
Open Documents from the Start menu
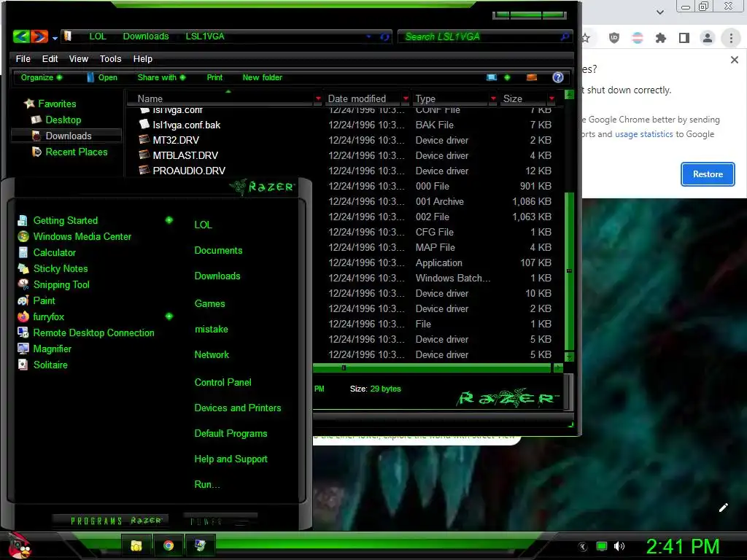click(218, 251)
